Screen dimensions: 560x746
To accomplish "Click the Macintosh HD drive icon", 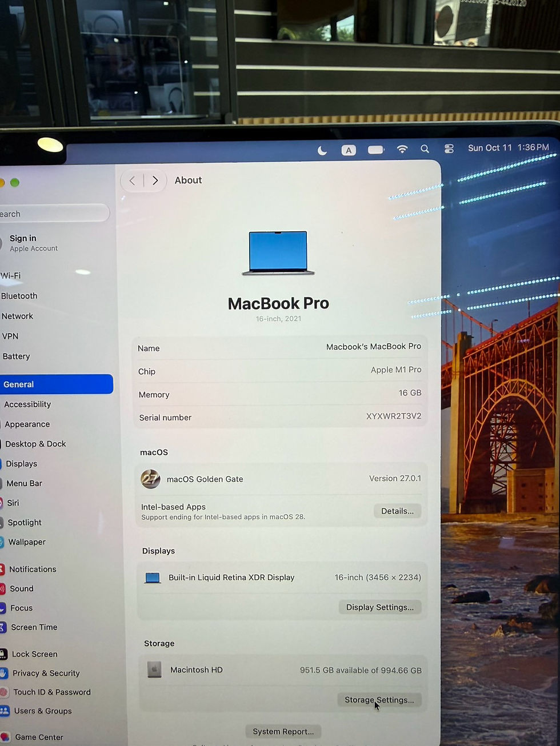I will pos(154,669).
